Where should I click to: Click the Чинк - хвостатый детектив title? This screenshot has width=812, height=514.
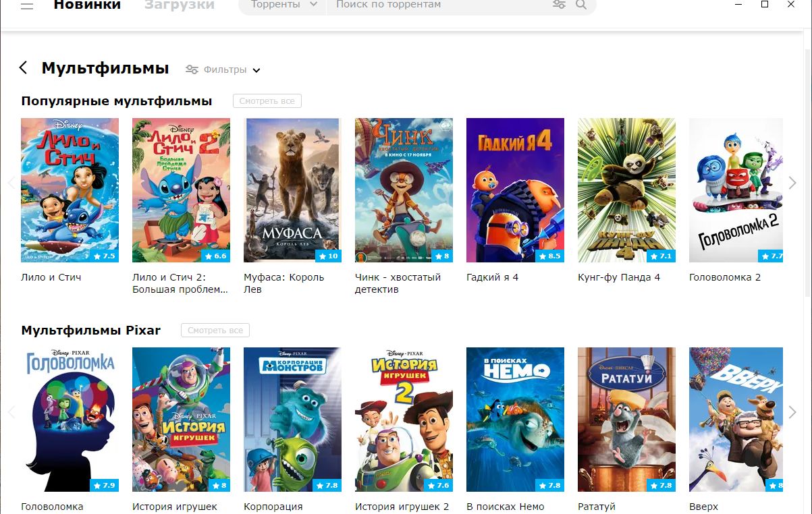coord(398,283)
